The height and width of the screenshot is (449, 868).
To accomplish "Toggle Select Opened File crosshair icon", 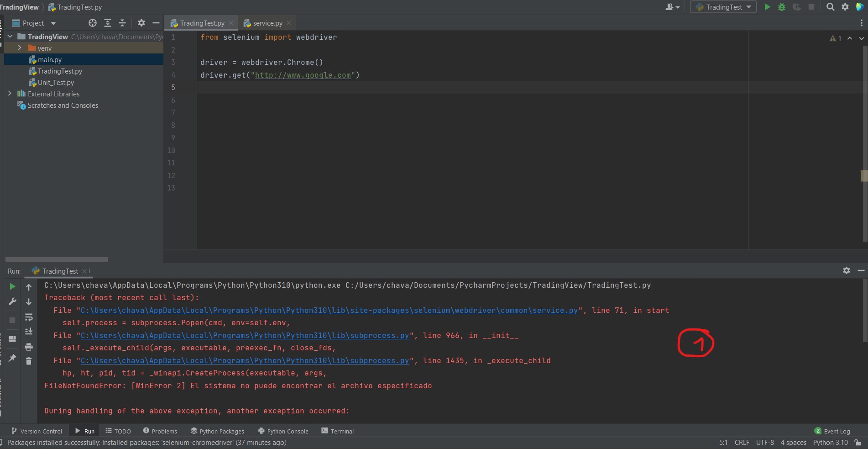I will (93, 23).
